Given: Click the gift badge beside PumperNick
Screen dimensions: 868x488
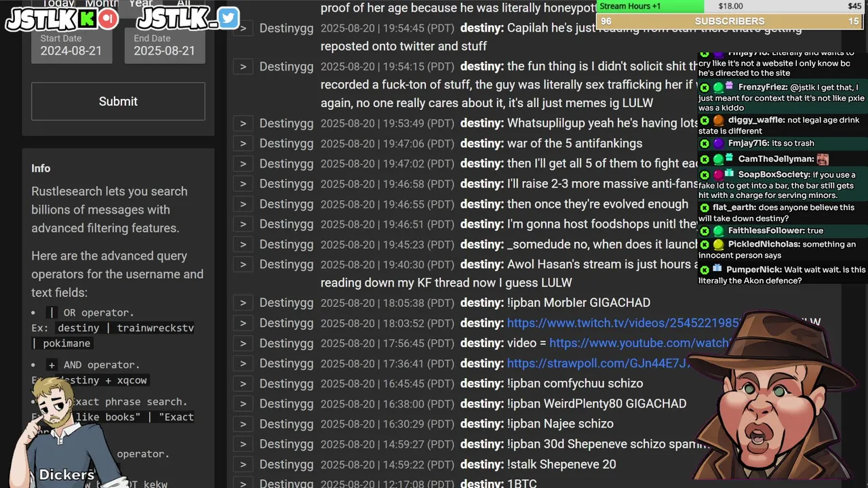Looking at the screenshot, I should 717,268.
